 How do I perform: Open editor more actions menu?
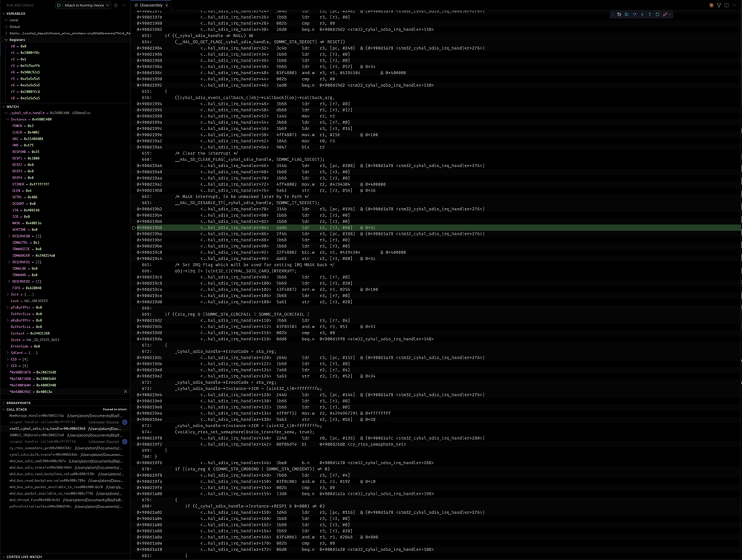click(735, 5)
